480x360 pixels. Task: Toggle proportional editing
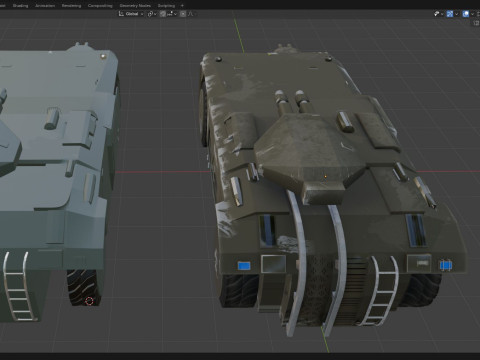[x=183, y=14]
